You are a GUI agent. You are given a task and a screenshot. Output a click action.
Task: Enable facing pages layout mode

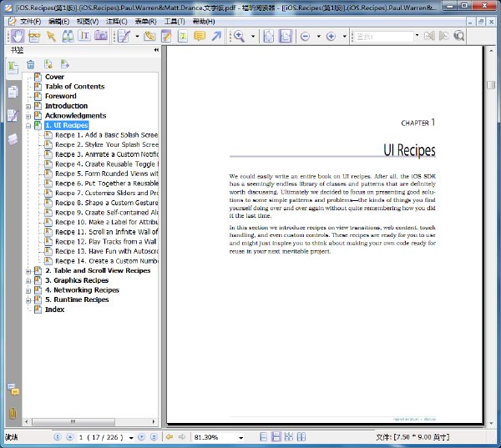pyautogui.click(x=301, y=437)
